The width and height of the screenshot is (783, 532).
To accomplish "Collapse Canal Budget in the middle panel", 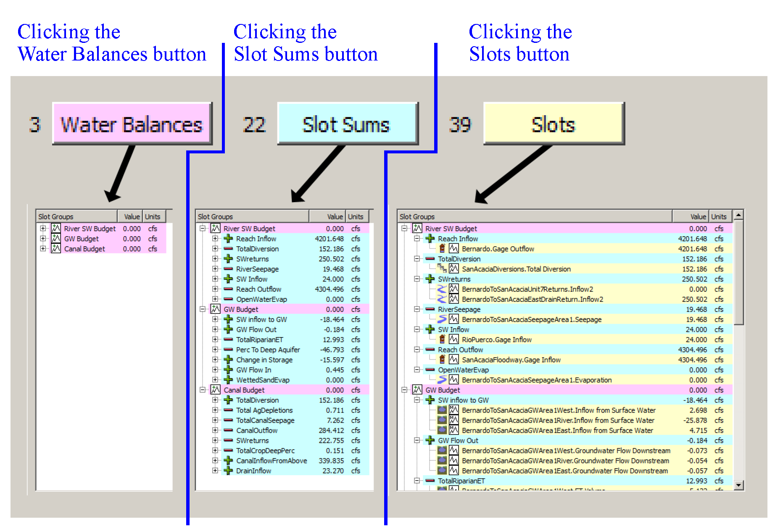I will tap(203, 390).
